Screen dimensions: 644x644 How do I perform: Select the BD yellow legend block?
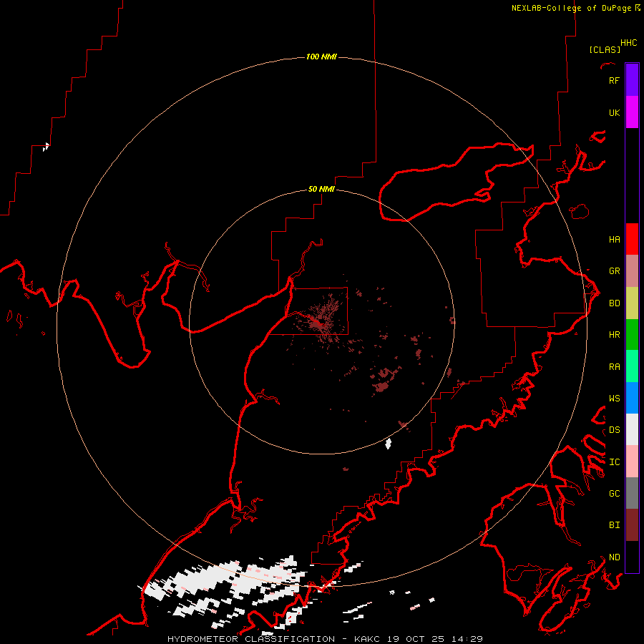(632, 303)
